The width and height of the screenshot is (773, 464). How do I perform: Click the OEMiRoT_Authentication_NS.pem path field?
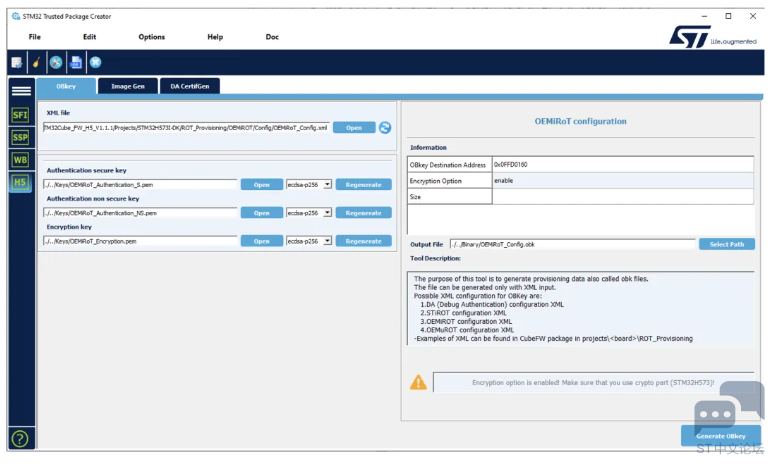coord(140,213)
